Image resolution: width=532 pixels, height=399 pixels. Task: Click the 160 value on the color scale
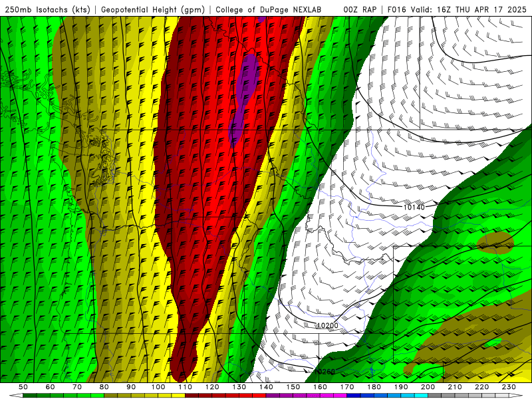320,387
